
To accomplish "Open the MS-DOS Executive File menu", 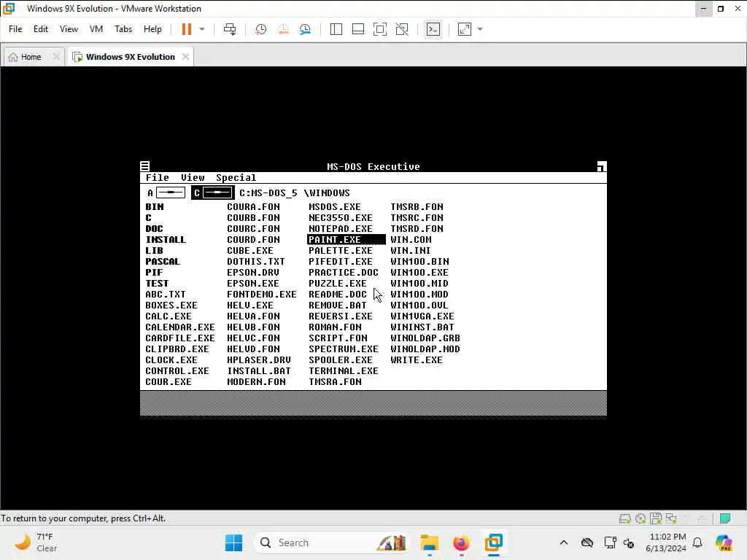I will click(x=158, y=178).
